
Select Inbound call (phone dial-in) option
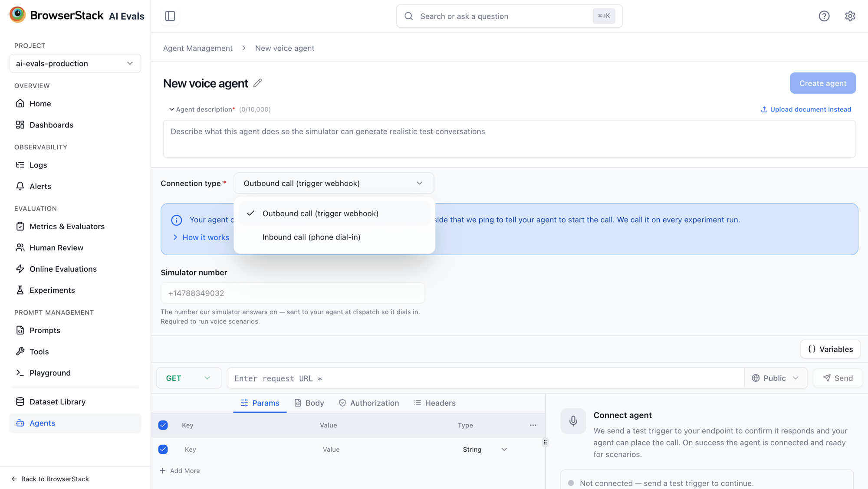tap(334, 237)
